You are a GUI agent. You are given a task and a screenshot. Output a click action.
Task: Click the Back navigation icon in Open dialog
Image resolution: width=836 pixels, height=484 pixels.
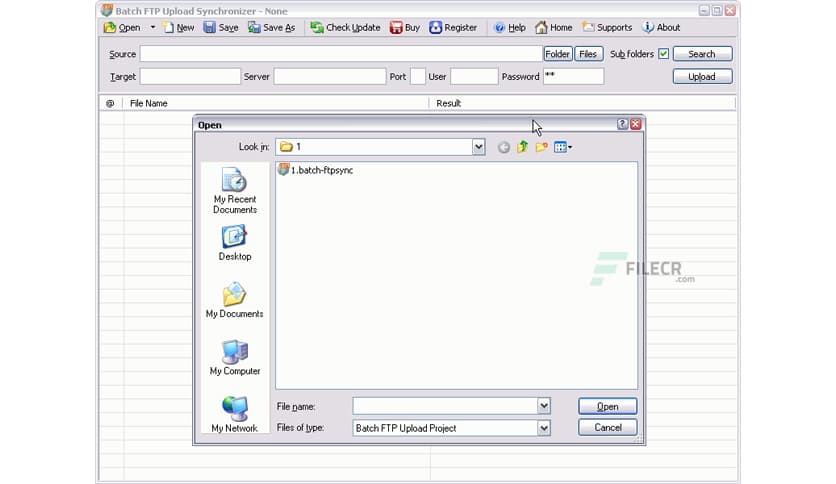coord(503,147)
